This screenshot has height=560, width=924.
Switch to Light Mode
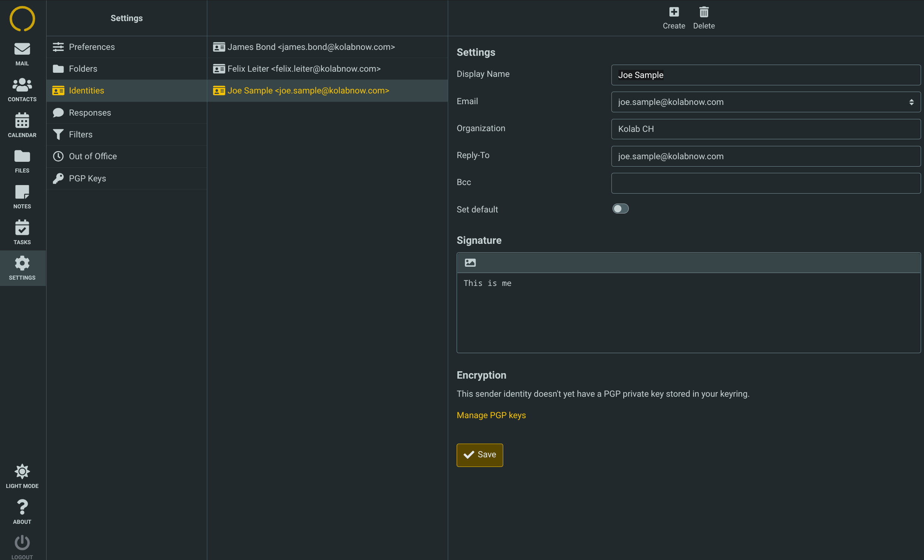pos(22,476)
